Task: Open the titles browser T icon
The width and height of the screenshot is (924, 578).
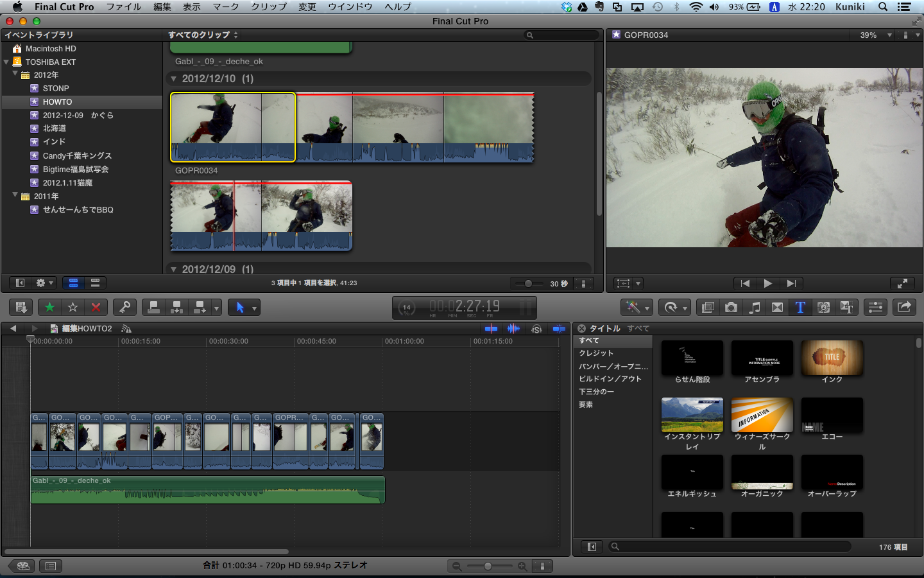Action: [x=800, y=308]
